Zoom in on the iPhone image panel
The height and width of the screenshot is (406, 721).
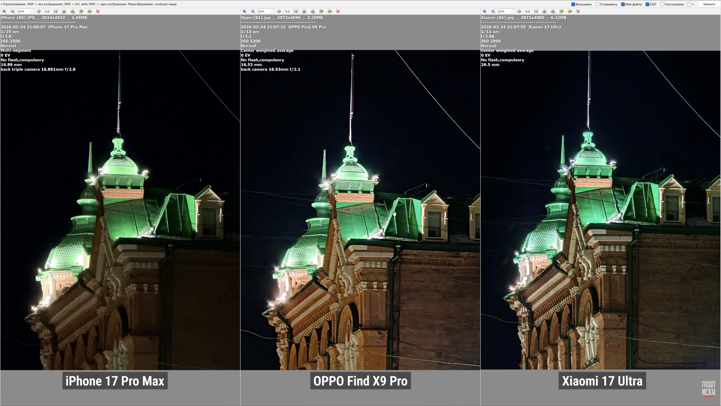pos(4,11)
